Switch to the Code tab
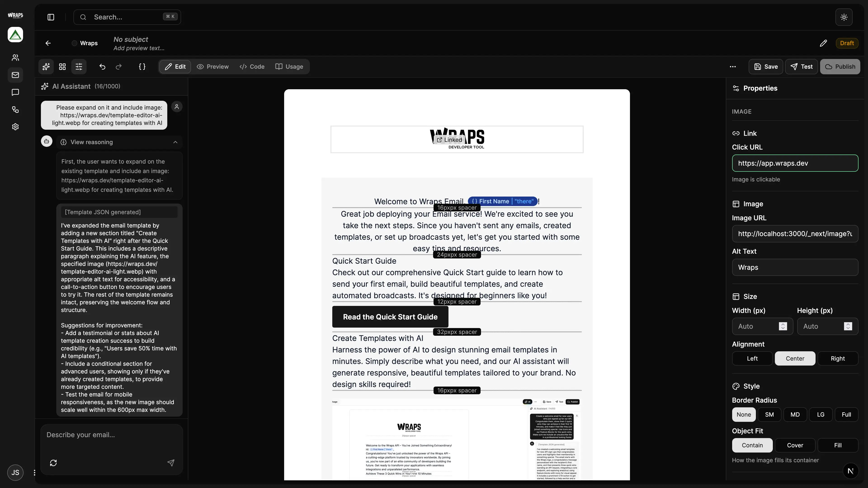The height and width of the screenshot is (488, 868). [252, 66]
